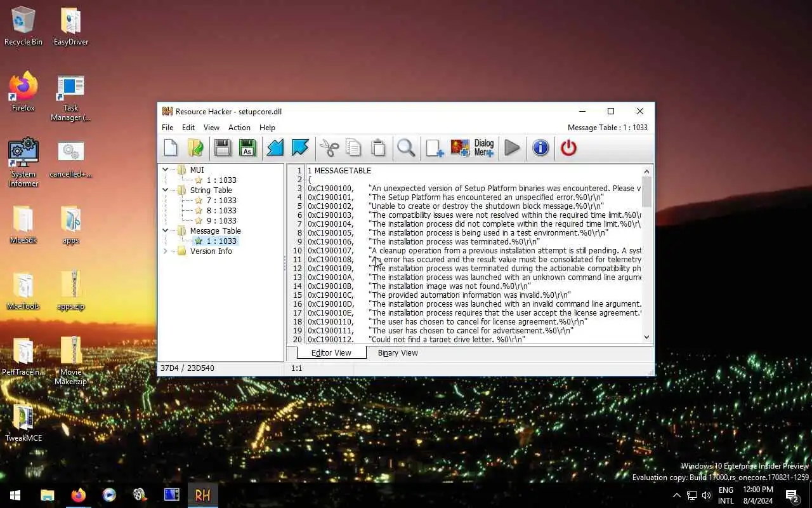The image size is (812, 508).
Task: Select the cancelled+... desktop file
Action: click(x=71, y=158)
